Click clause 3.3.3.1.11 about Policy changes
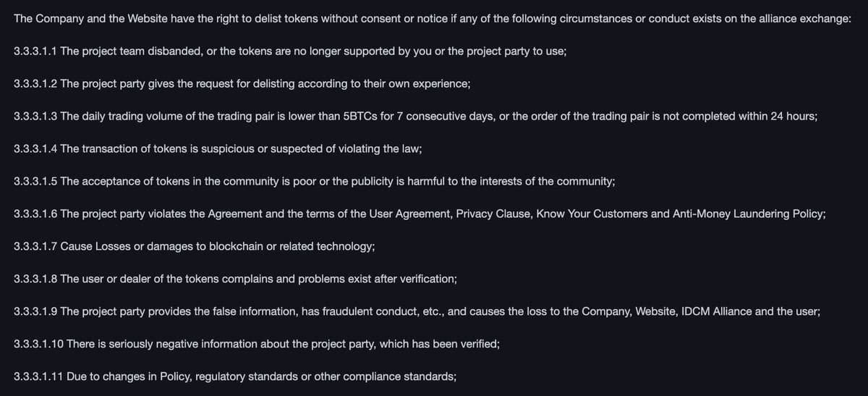This screenshot has width=868, height=396. (x=235, y=376)
